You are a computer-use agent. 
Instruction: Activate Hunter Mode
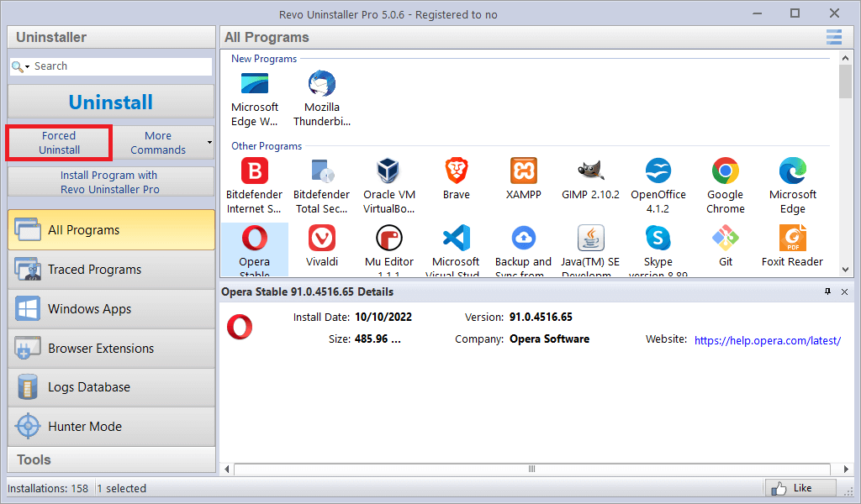[110, 426]
